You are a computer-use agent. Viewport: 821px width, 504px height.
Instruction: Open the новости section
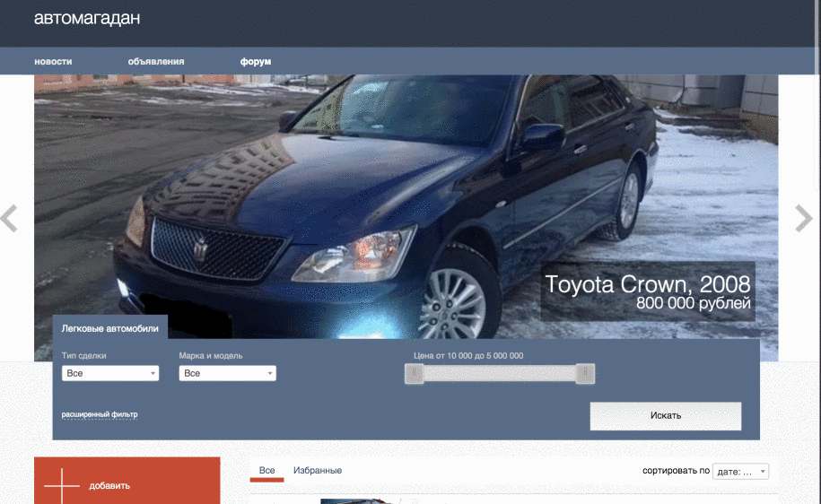[x=53, y=62]
